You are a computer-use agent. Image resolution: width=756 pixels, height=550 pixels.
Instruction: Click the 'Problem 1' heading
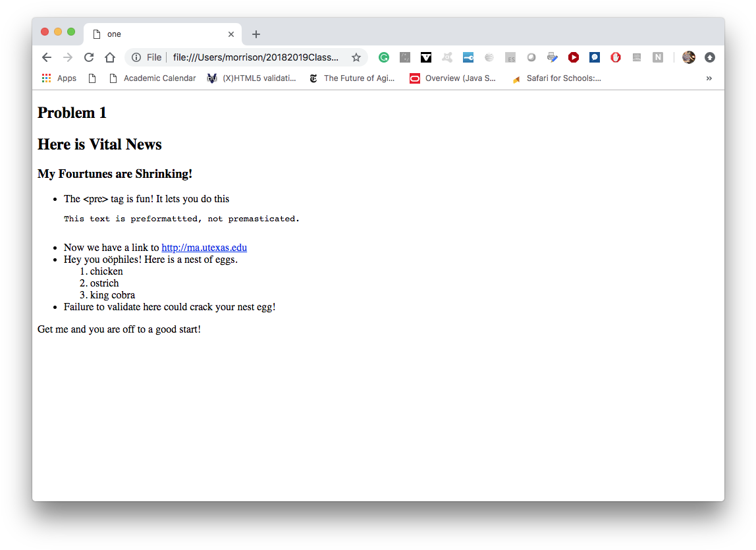coord(72,113)
